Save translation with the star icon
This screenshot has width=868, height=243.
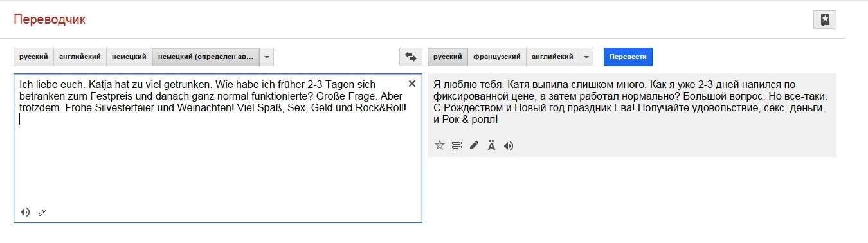click(x=440, y=145)
